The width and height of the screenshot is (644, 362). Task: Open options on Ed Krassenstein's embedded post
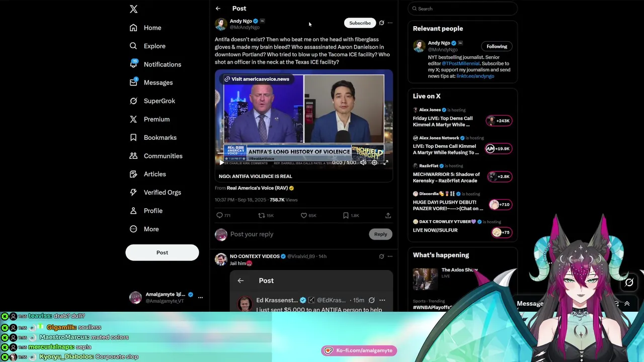(x=382, y=300)
